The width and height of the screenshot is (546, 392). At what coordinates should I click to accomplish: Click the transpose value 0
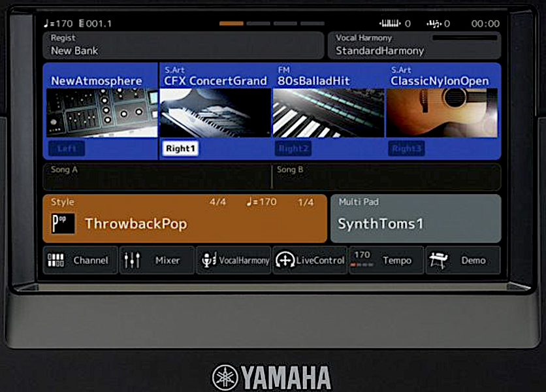[x=408, y=24]
